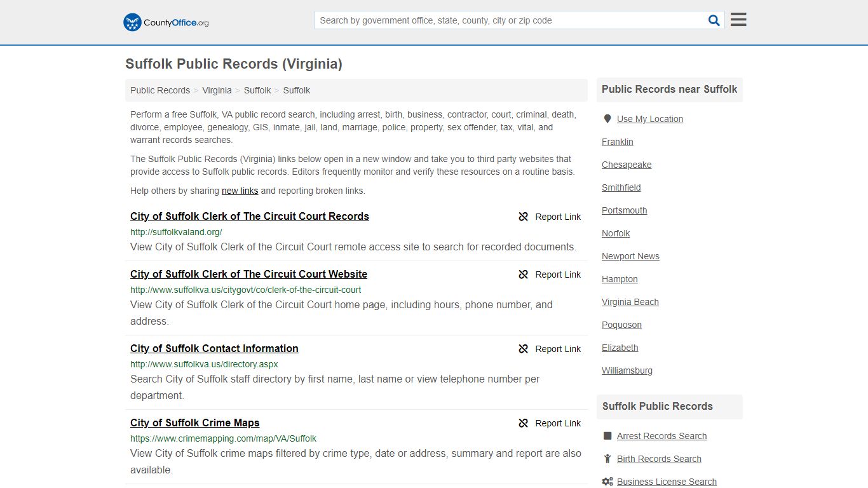868x488 pixels.
Task: Visit the crimemapping.com Suffolk URL
Action: pyautogui.click(x=223, y=438)
